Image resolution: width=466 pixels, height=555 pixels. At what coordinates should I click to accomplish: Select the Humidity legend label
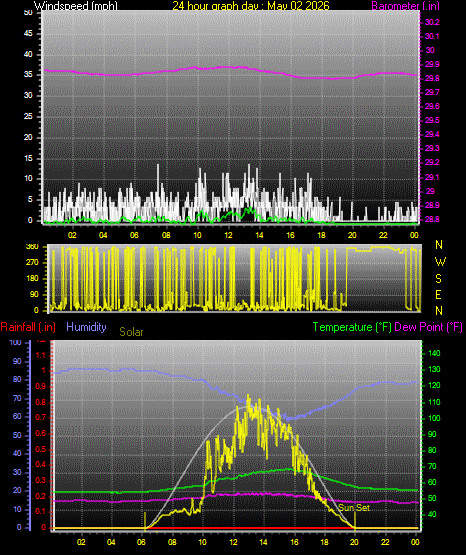point(86,327)
